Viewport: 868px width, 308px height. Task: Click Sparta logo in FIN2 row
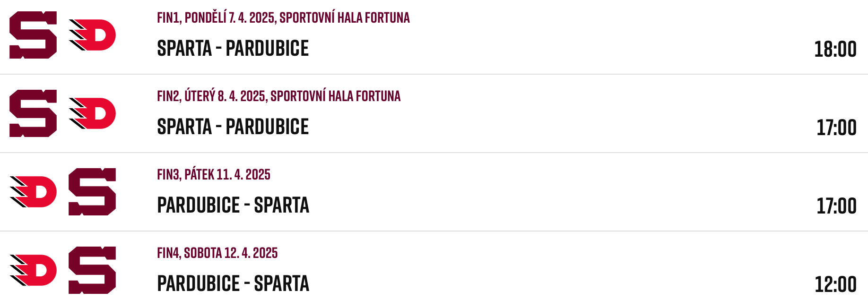pos(33,113)
